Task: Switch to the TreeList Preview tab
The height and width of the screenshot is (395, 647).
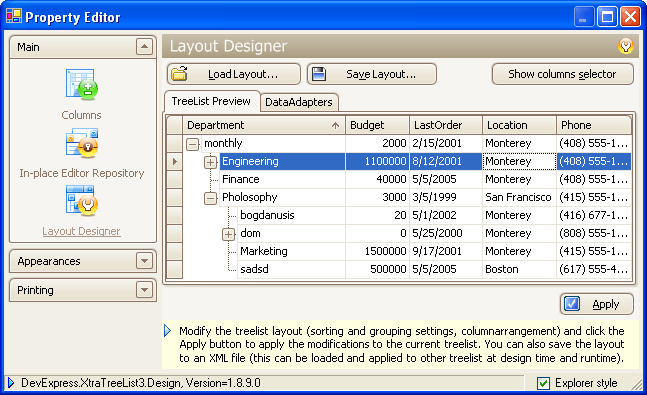Action: 211,101
